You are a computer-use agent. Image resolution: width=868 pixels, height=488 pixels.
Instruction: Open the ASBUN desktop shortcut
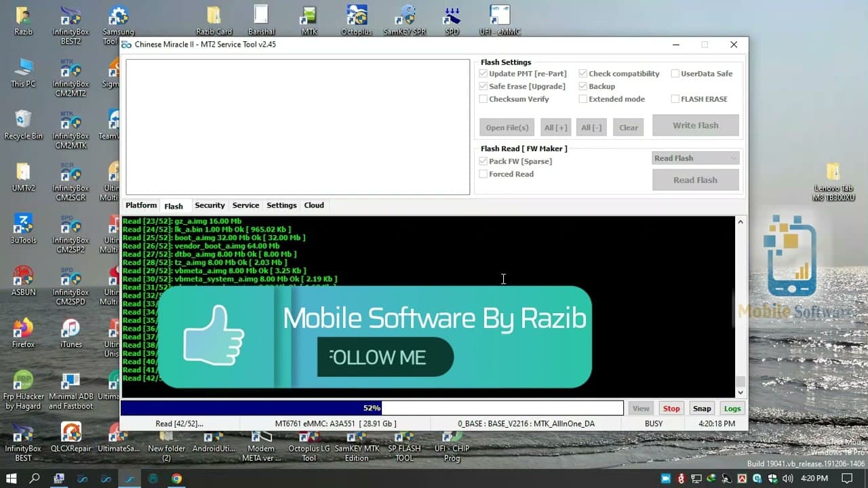[23, 281]
